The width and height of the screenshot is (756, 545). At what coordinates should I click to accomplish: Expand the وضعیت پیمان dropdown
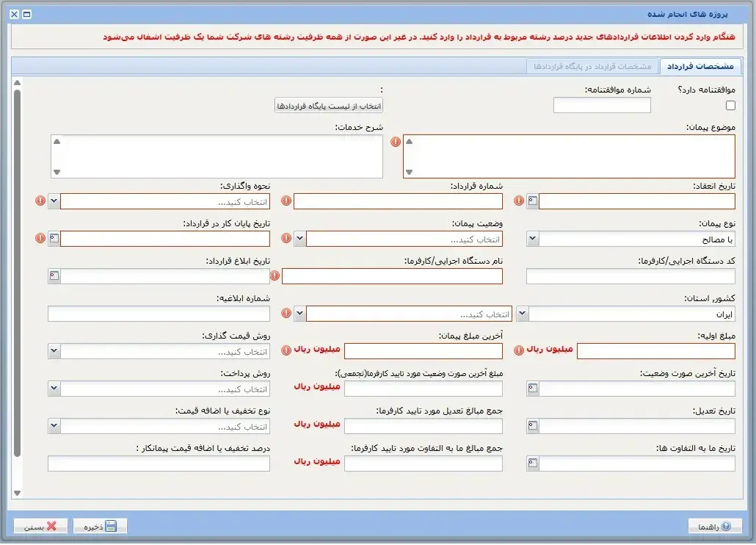point(299,239)
